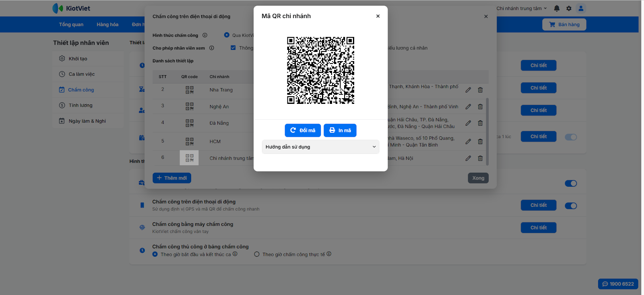
Task: Expand the Hướng dẫn sử dụng dropdown
Action: [320, 147]
